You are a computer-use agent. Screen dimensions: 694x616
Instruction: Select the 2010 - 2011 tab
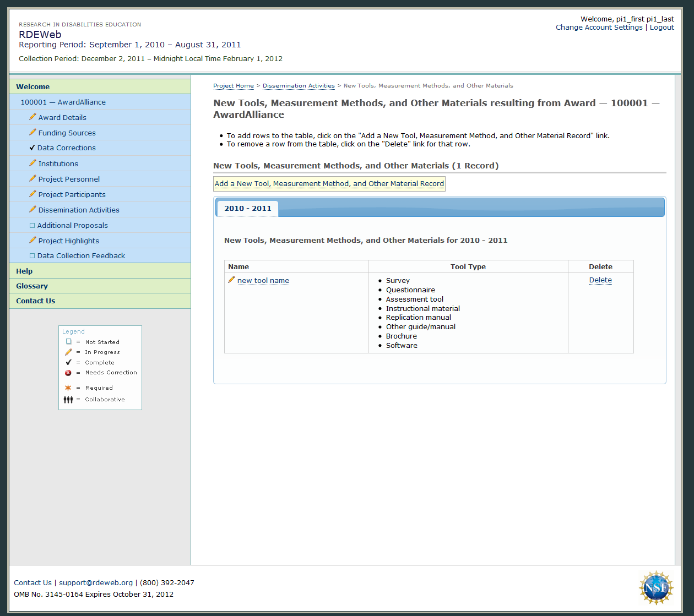pyautogui.click(x=247, y=209)
